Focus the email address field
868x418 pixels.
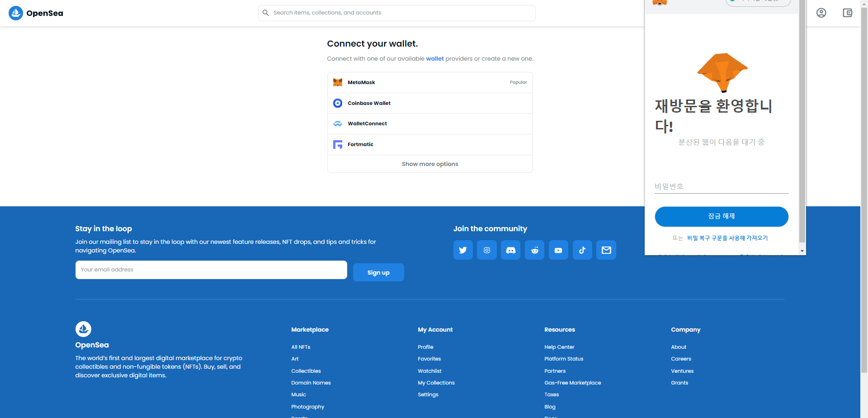(211, 270)
